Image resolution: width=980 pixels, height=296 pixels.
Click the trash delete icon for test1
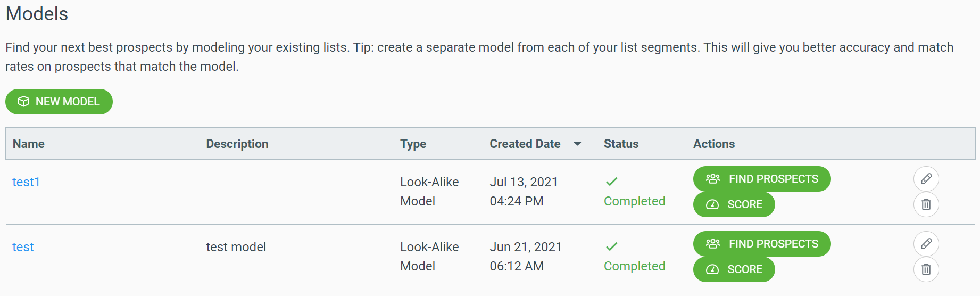[x=926, y=204]
